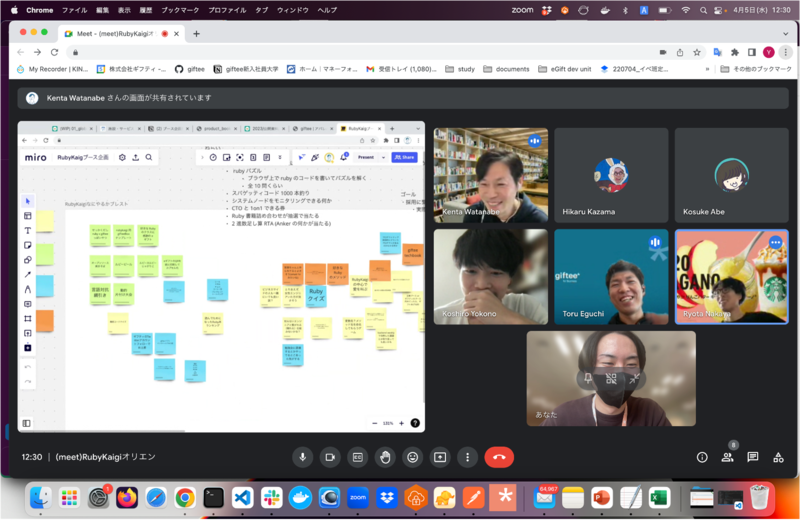The height and width of the screenshot is (520, 800).
Task: Open eGift dev unit bookmarks folder
Action: pyautogui.click(x=565, y=69)
